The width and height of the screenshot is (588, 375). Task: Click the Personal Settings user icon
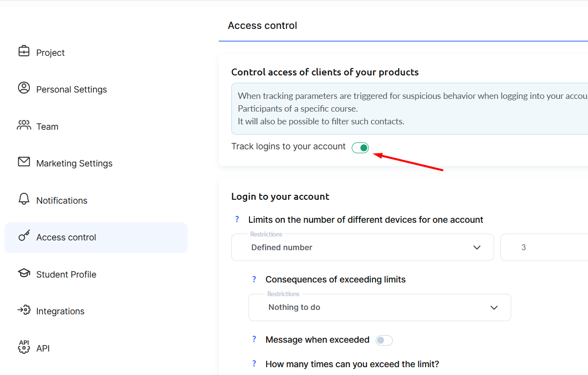click(24, 88)
